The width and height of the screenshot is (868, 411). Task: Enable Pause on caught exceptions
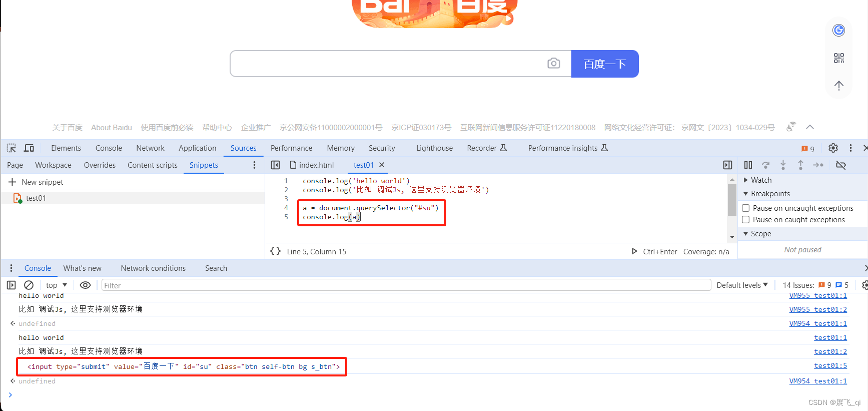745,220
